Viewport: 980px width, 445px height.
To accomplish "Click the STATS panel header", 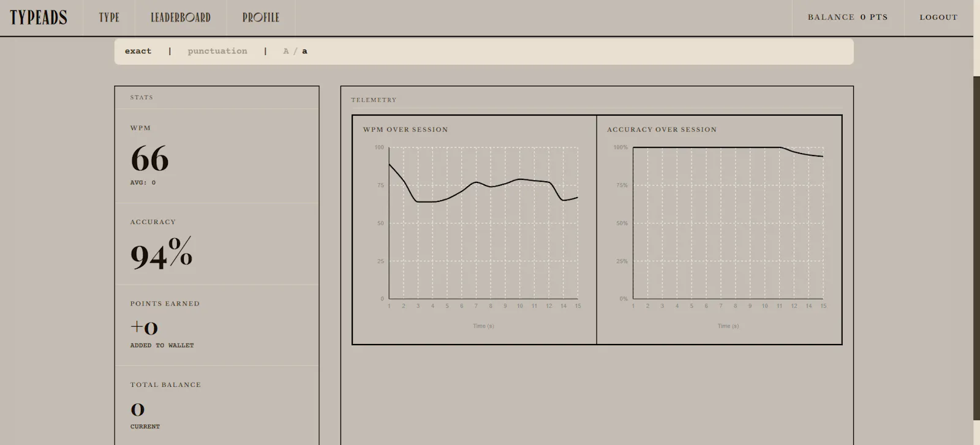I will click(141, 97).
